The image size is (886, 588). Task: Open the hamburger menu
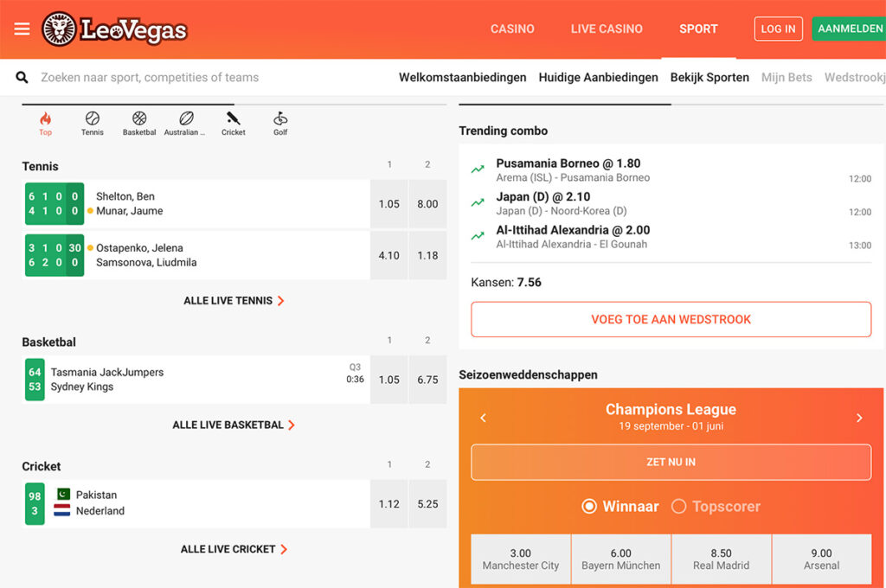click(22, 29)
